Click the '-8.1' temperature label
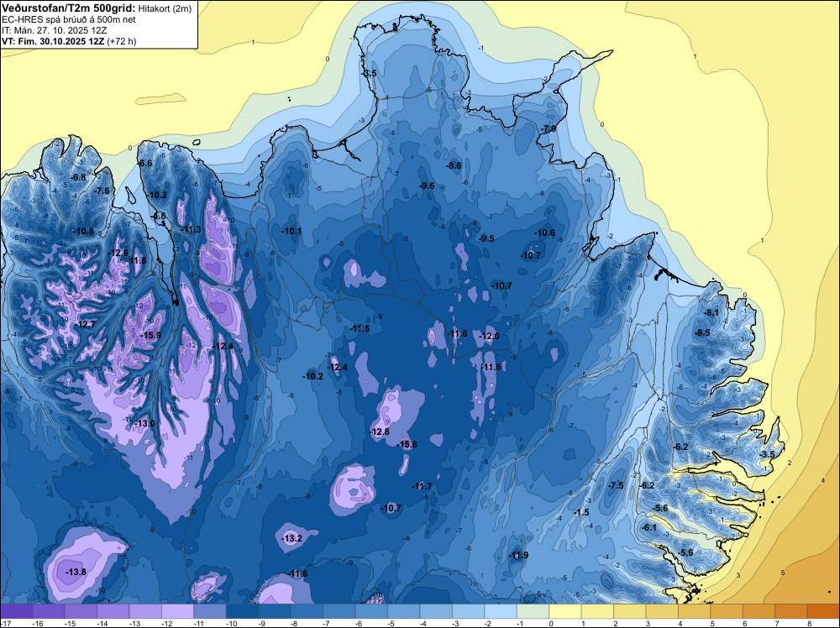 [711, 312]
